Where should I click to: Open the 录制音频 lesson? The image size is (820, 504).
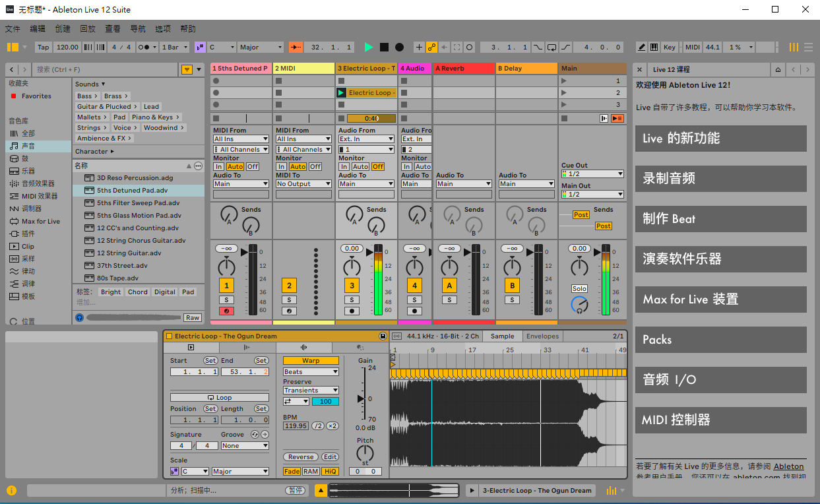click(721, 178)
